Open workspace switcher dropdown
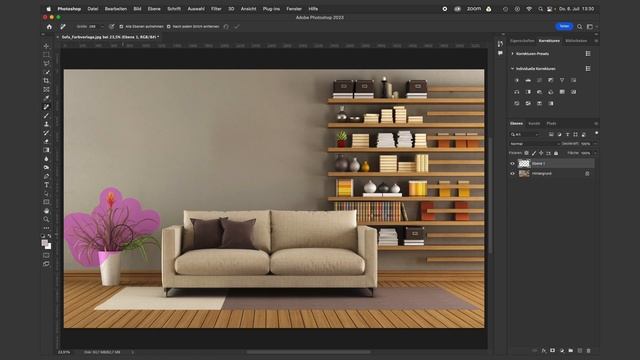Viewport: 640px width, 360px height. [x=590, y=27]
